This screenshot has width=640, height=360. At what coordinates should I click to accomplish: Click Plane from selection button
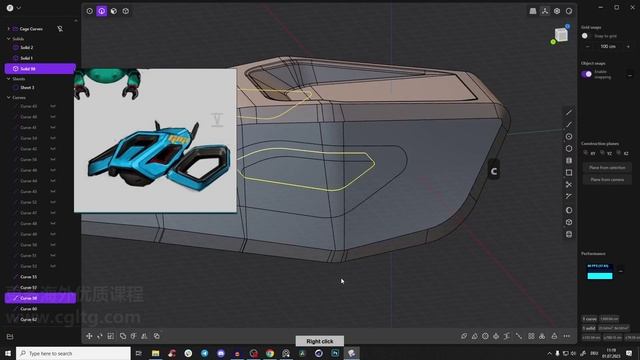607,168
